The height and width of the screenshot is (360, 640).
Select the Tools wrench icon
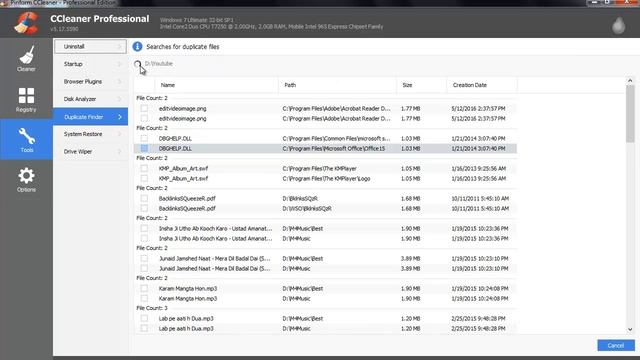(27, 136)
